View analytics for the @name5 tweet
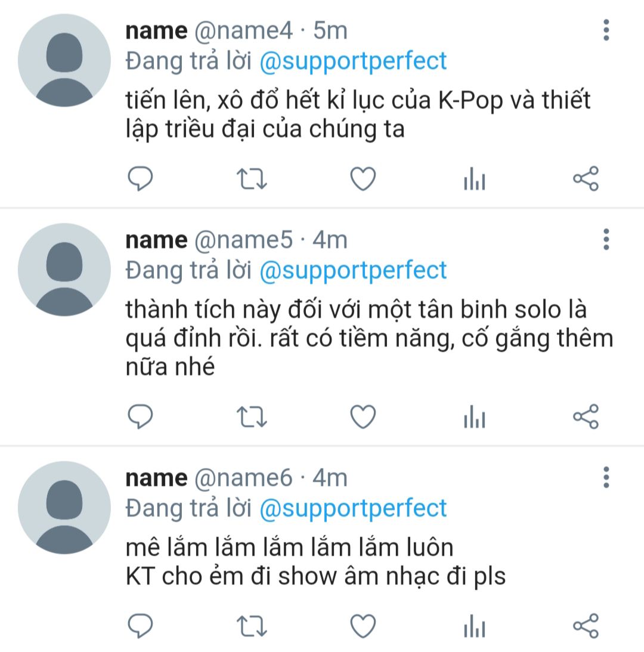This screenshot has width=644, height=652. point(475,416)
